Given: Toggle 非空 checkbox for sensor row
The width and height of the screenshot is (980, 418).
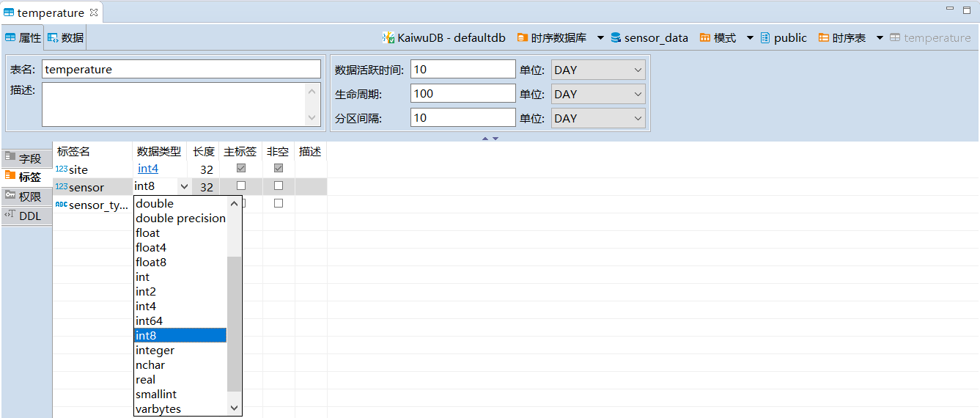Looking at the screenshot, I should coord(279,186).
